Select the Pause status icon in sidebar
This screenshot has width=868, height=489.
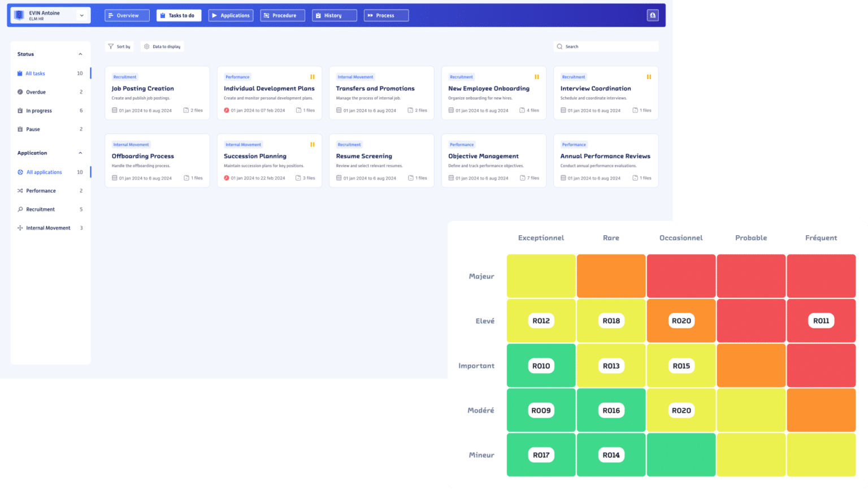point(19,129)
